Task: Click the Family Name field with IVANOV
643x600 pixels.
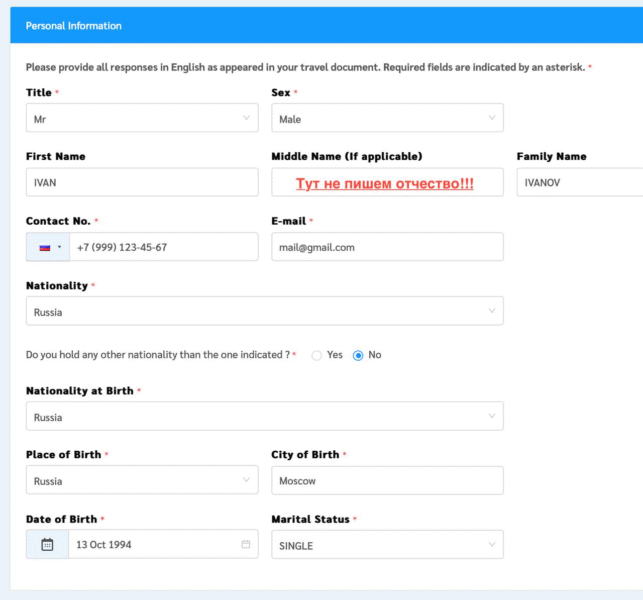Action: tap(580, 182)
